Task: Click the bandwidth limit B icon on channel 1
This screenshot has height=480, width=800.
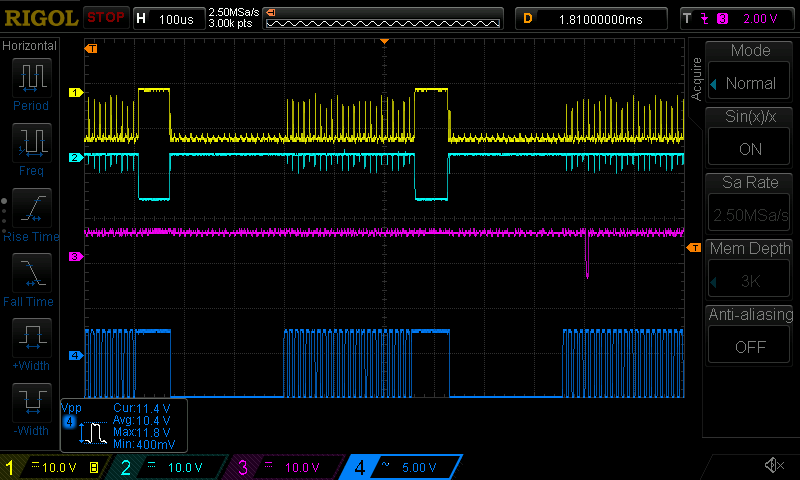Action: [x=94, y=467]
